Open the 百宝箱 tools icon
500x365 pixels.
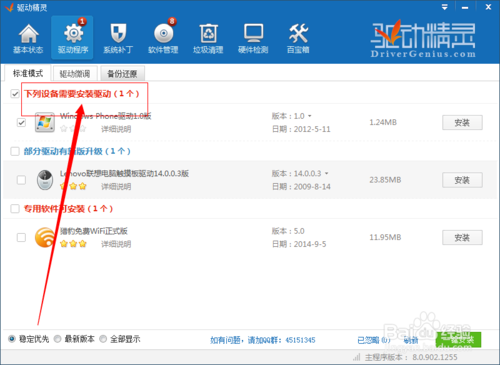[x=298, y=33]
